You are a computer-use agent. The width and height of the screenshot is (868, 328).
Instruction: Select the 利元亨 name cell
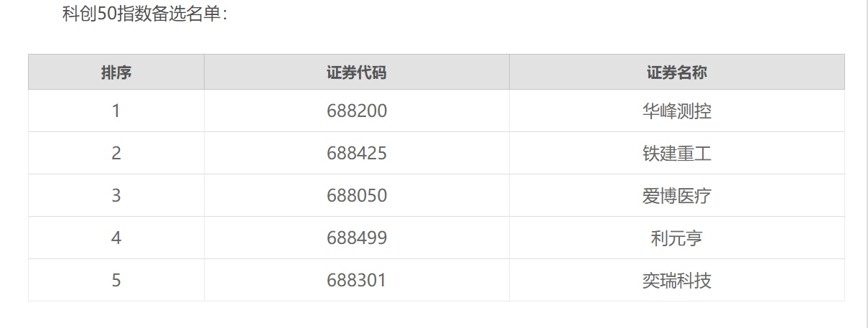click(x=676, y=238)
